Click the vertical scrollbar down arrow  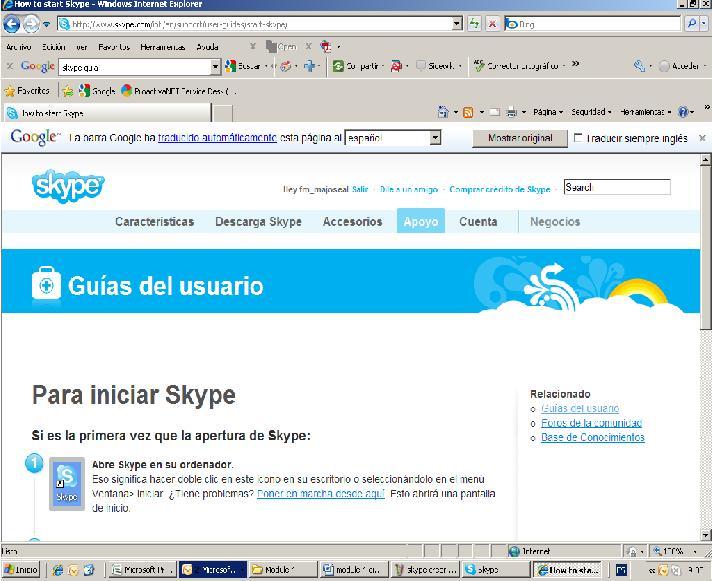[706, 536]
